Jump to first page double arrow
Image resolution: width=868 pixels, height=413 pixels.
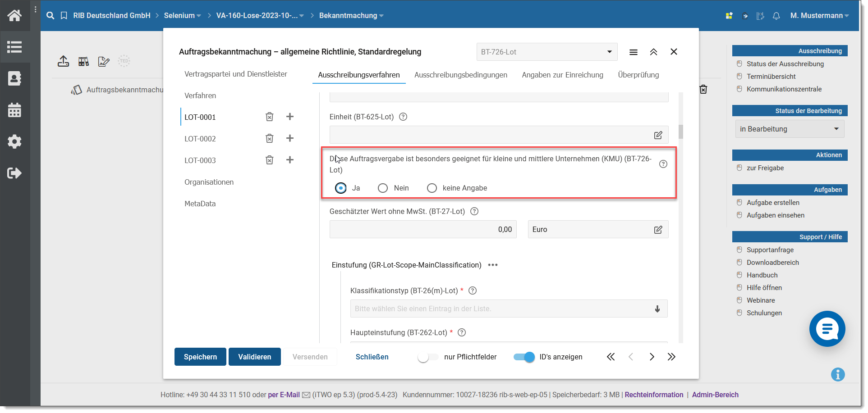[611, 357]
